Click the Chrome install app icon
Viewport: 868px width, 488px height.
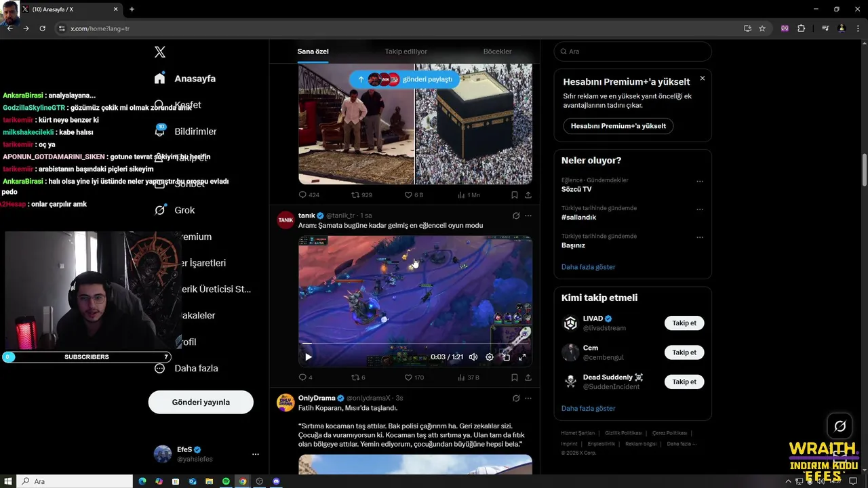click(x=747, y=28)
